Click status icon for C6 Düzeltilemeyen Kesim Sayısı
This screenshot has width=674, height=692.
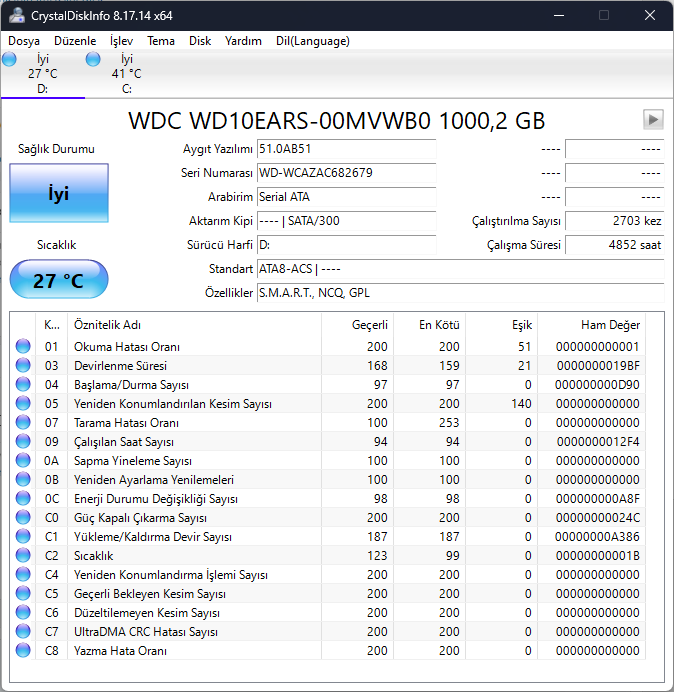tap(23, 612)
